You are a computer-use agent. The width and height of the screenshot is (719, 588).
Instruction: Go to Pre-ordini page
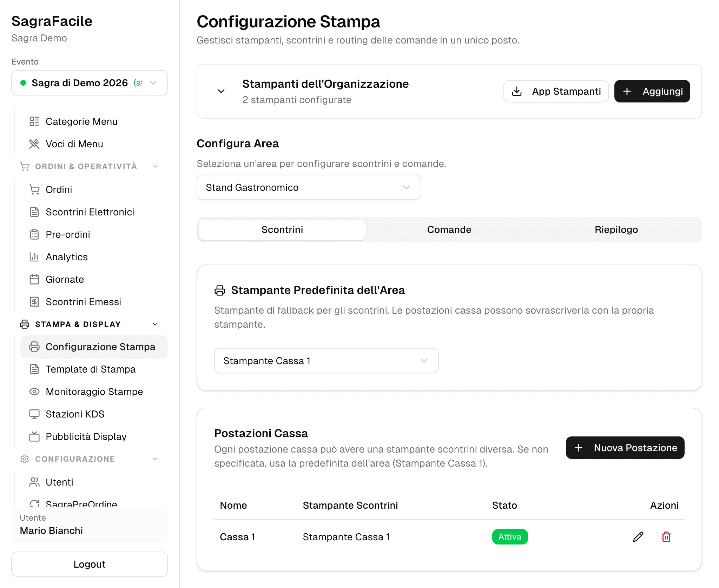point(94,234)
